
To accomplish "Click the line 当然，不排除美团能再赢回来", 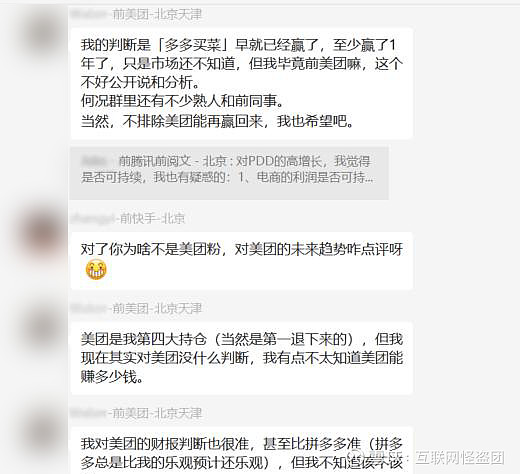I will point(217,121).
